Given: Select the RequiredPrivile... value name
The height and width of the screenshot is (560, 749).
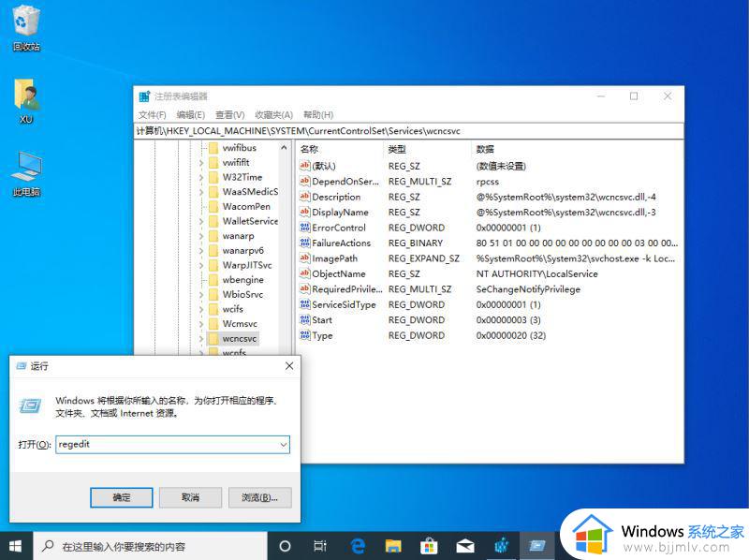Looking at the screenshot, I should 346,289.
